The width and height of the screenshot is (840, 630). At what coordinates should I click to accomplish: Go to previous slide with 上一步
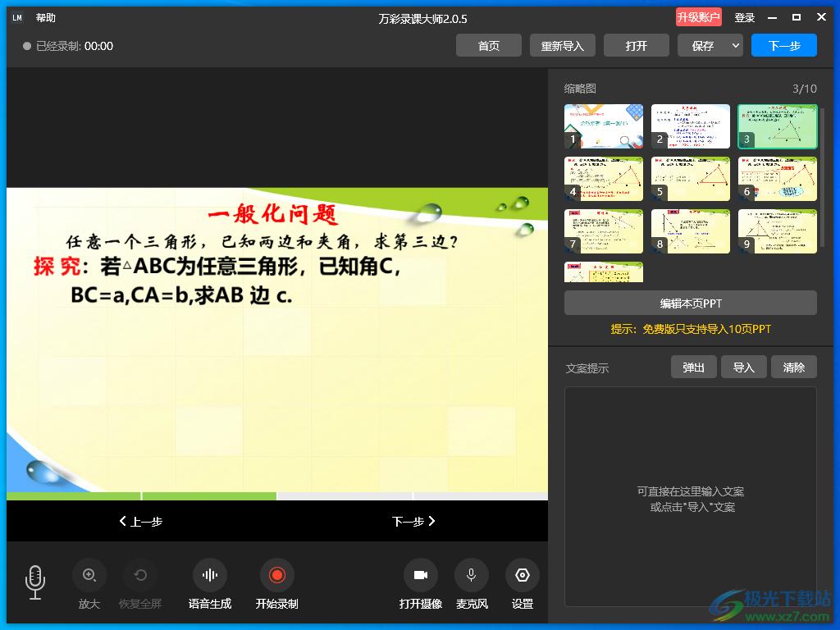coord(141,521)
